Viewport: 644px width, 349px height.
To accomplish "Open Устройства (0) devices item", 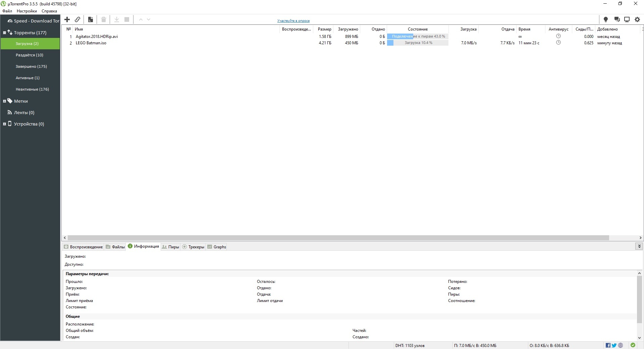I will (x=29, y=124).
